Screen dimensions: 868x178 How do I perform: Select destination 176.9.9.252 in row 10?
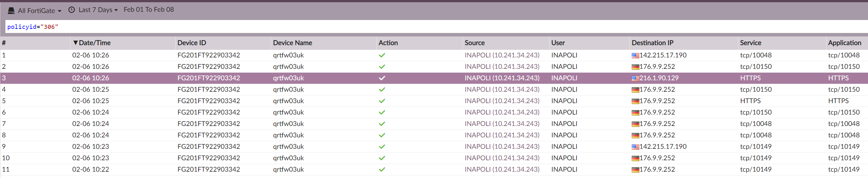pos(657,158)
